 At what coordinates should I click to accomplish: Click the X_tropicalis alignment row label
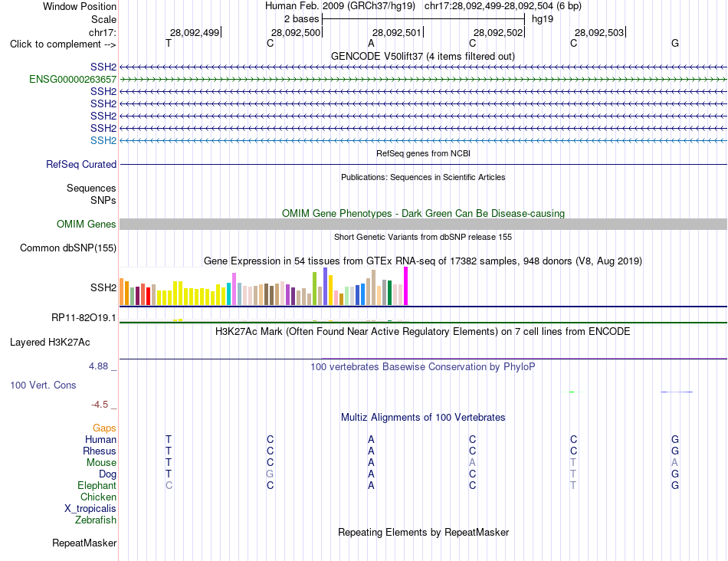coord(90,509)
